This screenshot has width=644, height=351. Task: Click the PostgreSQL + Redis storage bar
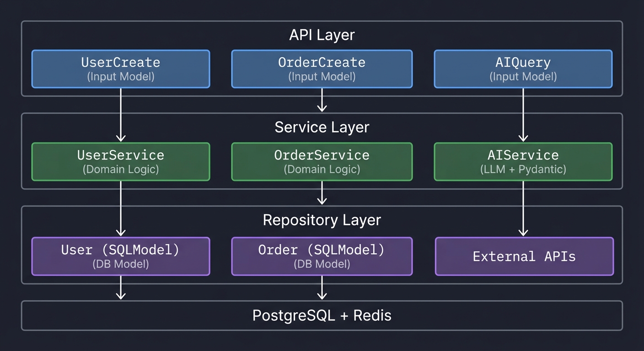(322, 315)
